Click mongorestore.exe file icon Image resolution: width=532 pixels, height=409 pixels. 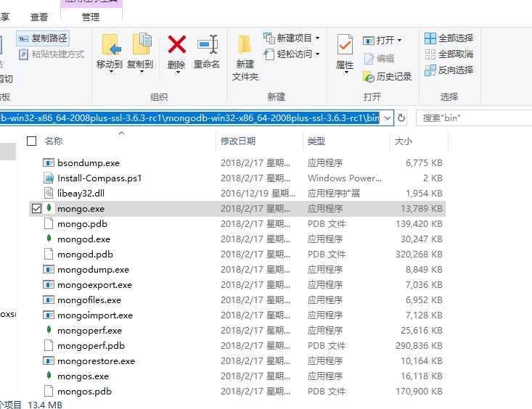(49, 361)
